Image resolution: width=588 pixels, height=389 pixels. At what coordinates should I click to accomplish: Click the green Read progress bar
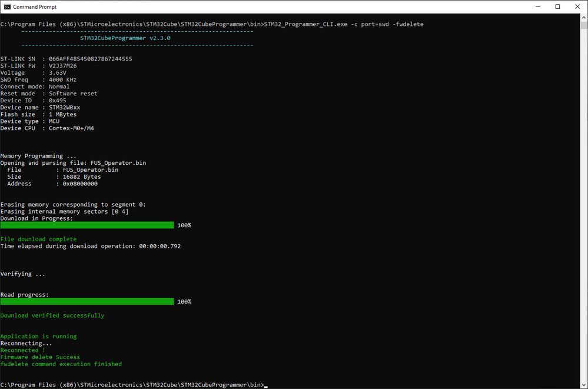point(87,301)
